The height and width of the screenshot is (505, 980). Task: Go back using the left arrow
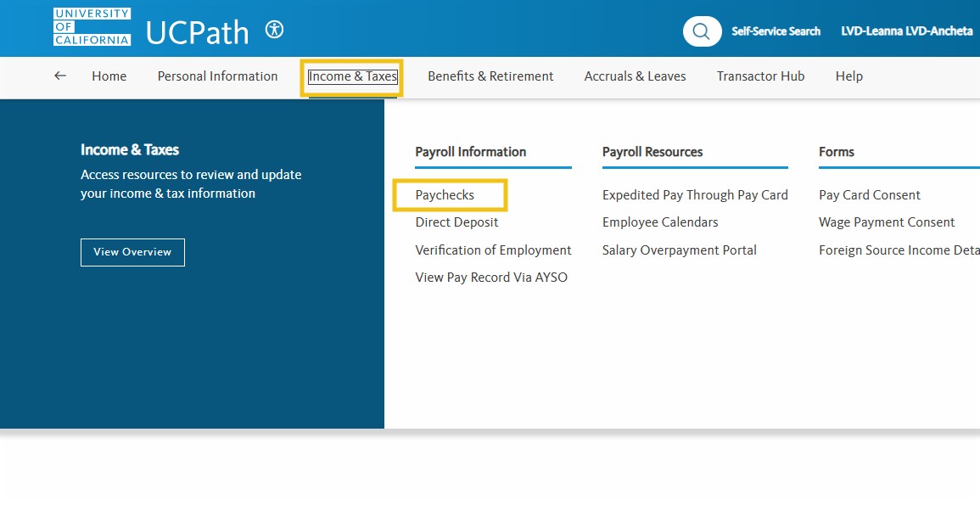[60, 76]
